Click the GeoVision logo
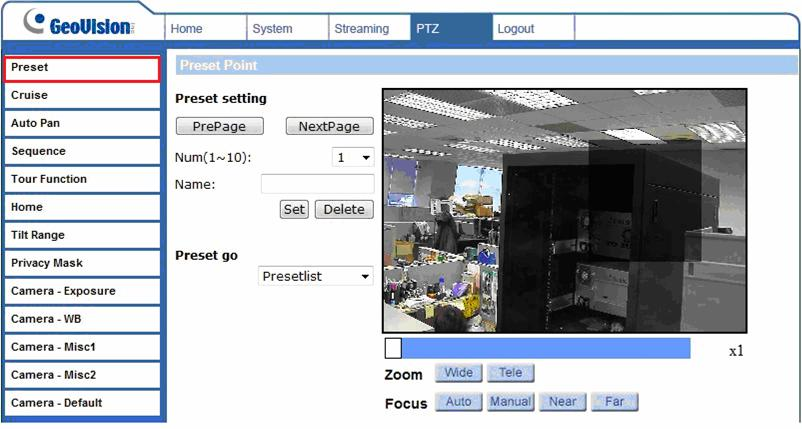 [78, 22]
